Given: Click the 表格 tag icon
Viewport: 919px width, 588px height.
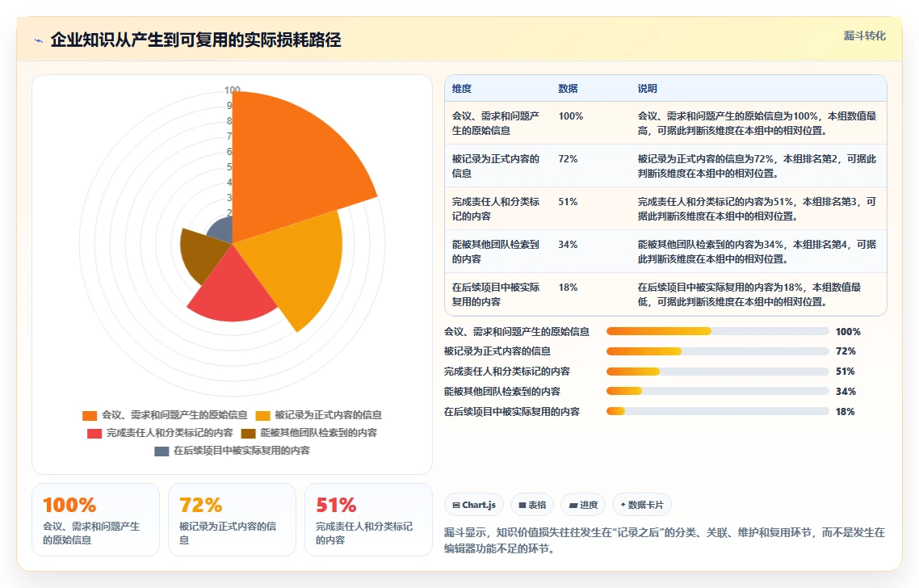Looking at the screenshot, I should coord(522,506).
